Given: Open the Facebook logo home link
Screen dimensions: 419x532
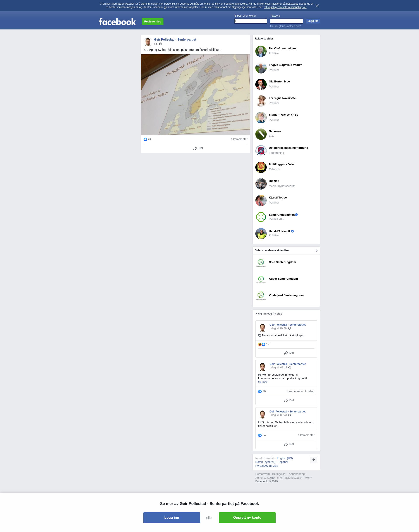Looking at the screenshot, I should coord(117,22).
